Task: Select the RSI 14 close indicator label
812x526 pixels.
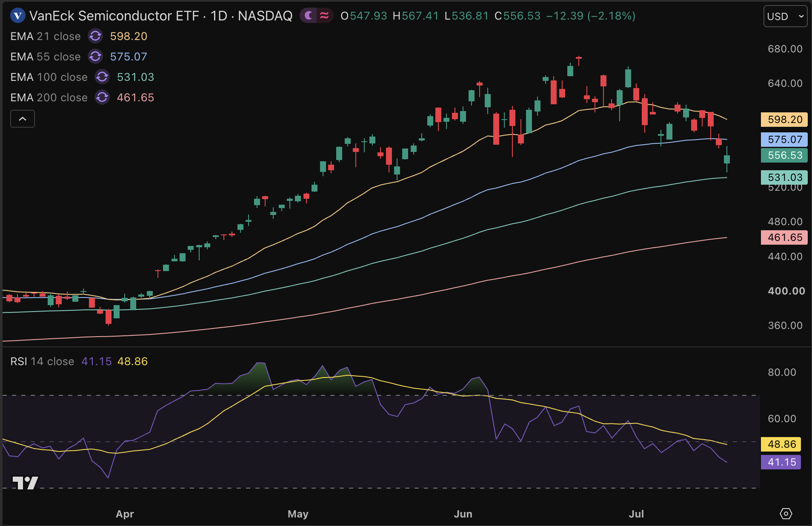Action: click(42, 361)
